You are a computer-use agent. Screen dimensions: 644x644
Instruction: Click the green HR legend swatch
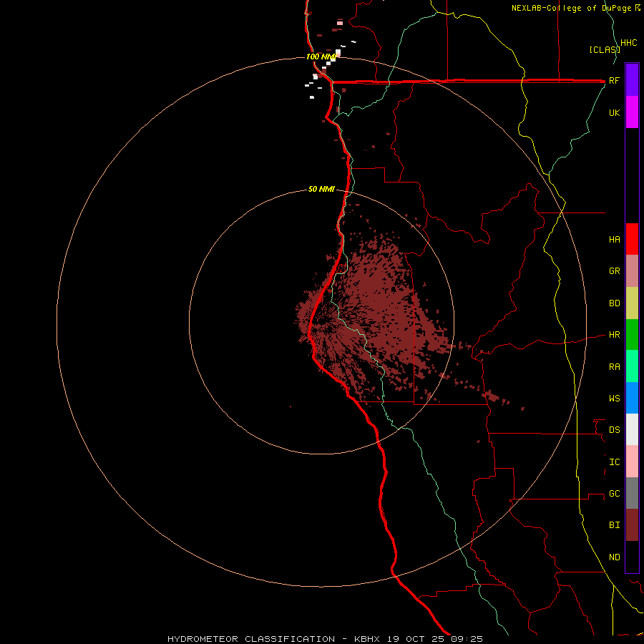(632, 335)
